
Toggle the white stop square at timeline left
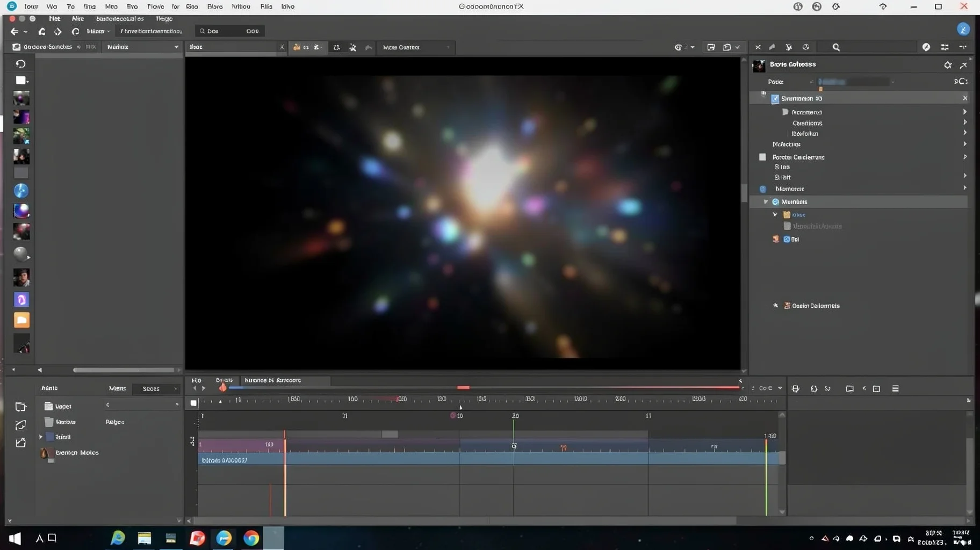[193, 402]
